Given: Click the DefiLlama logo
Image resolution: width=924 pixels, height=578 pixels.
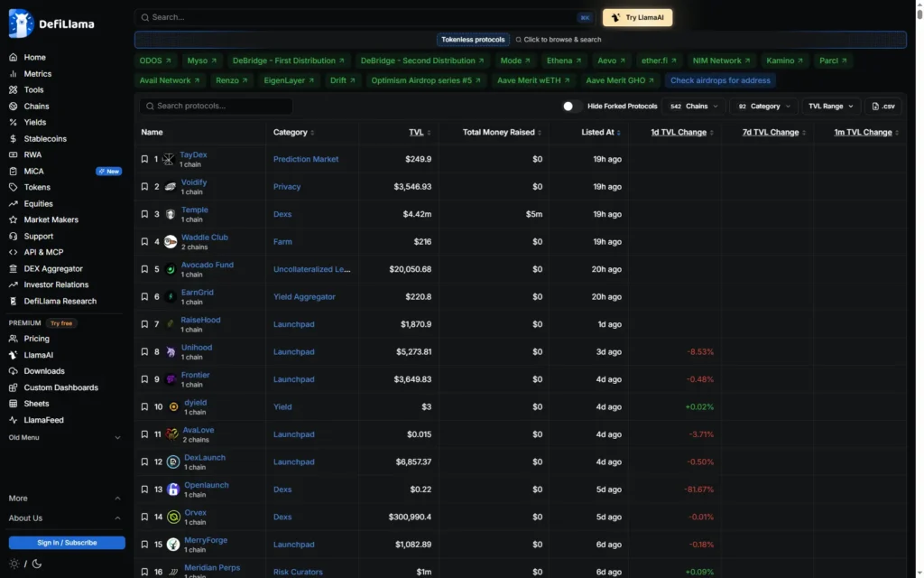Looking at the screenshot, I should (51, 23).
